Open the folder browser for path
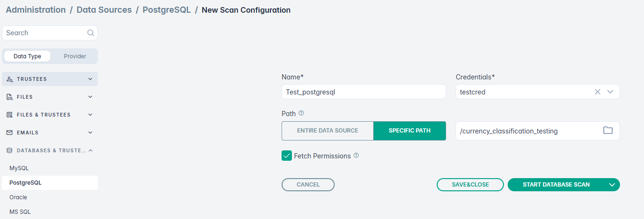 click(608, 131)
